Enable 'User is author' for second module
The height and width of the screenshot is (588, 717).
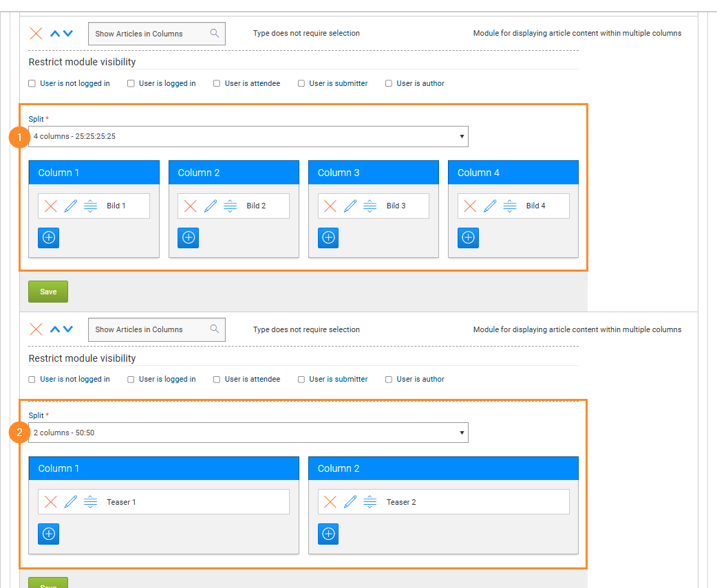pos(389,379)
